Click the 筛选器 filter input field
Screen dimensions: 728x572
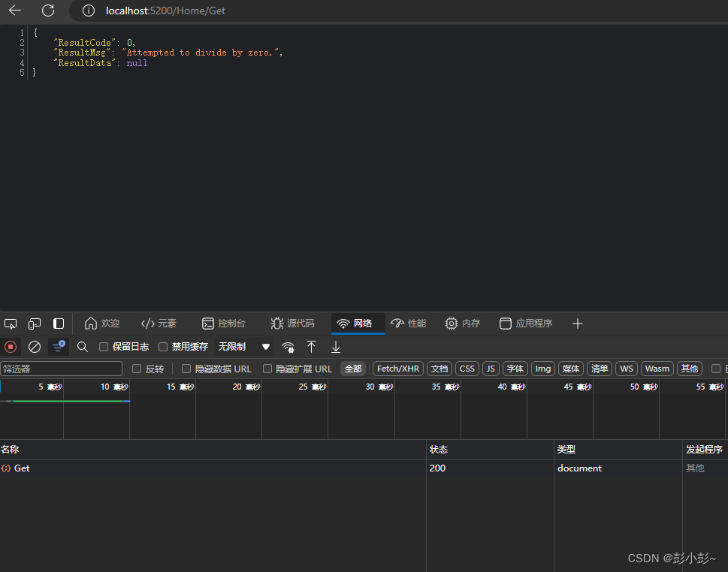tap(62, 369)
